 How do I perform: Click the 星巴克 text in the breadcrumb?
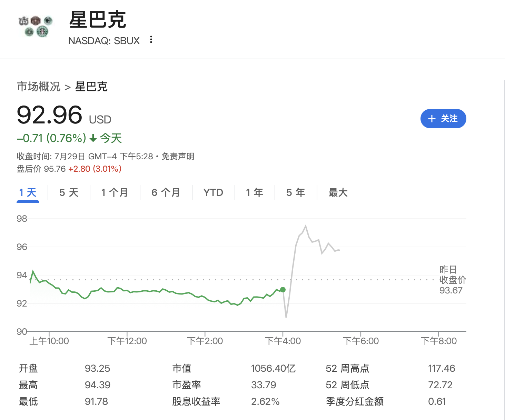point(91,87)
